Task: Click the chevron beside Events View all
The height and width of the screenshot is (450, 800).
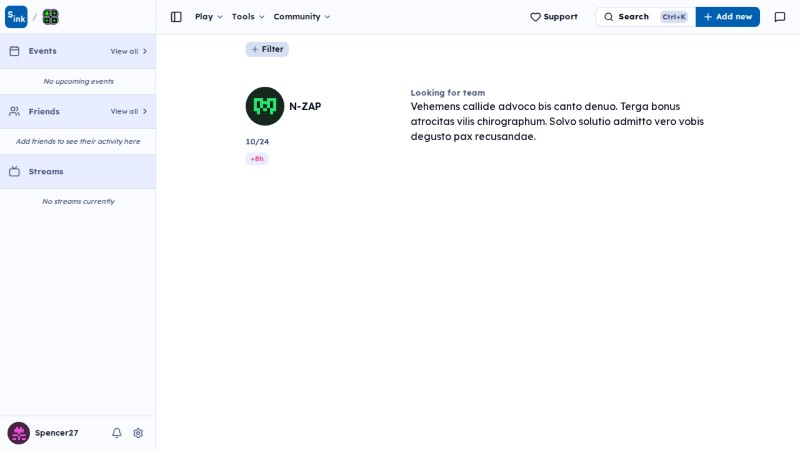Action: [x=145, y=51]
